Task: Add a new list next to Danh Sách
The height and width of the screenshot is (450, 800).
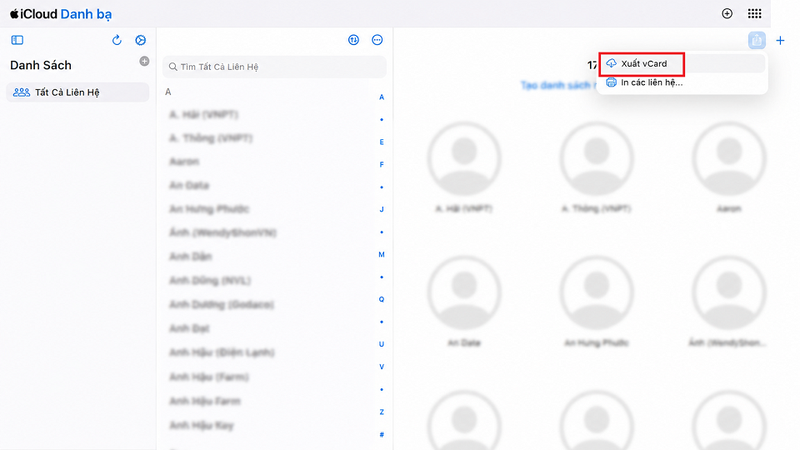Action: coord(144,61)
